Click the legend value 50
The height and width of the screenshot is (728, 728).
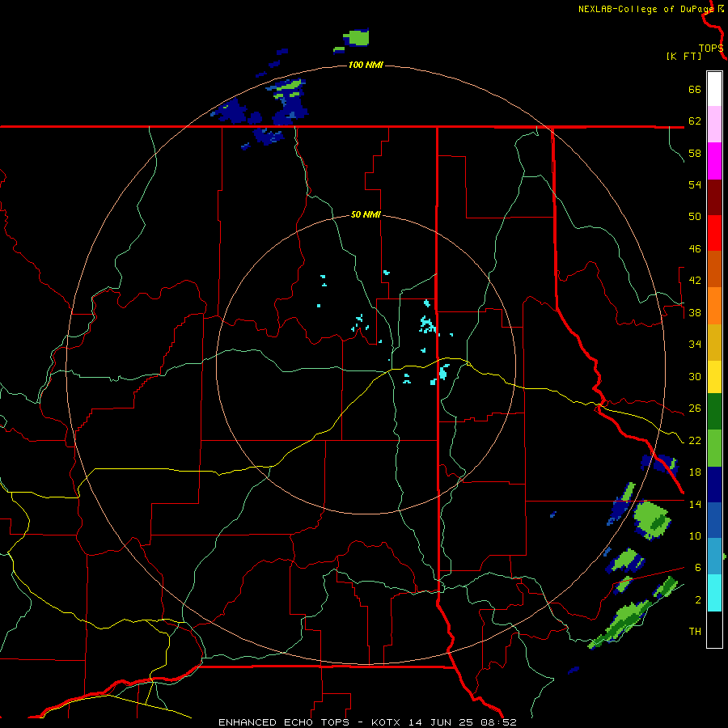coord(695,216)
